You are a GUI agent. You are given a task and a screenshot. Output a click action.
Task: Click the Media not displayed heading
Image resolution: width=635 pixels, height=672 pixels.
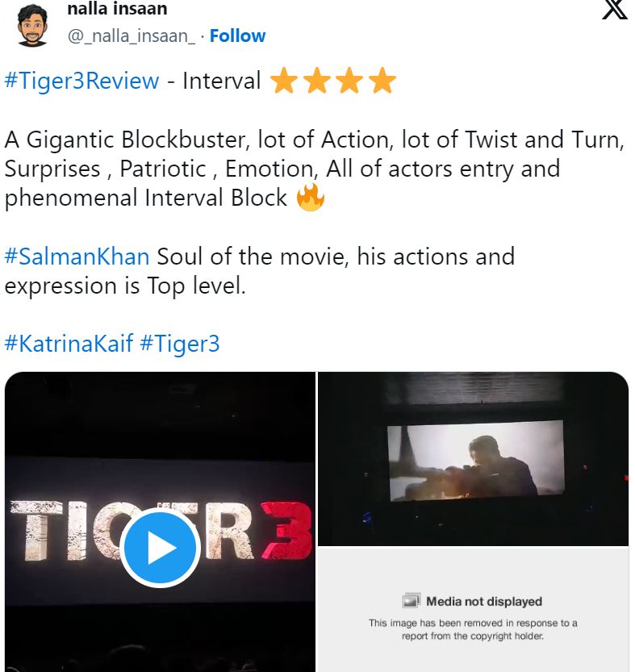(483, 601)
